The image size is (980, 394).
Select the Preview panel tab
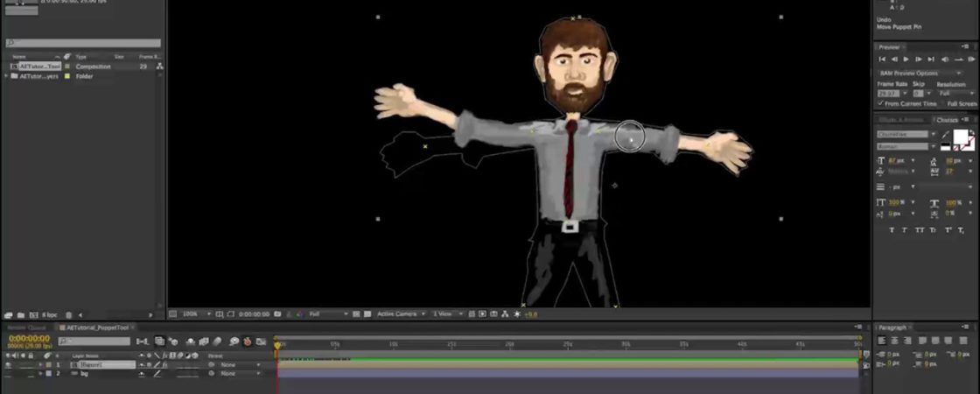[x=889, y=47]
